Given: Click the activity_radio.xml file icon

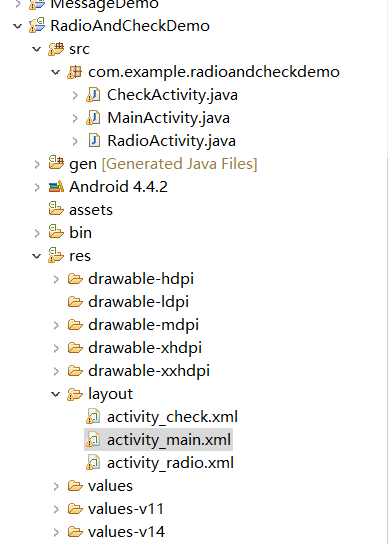Looking at the screenshot, I should pos(93,462).
